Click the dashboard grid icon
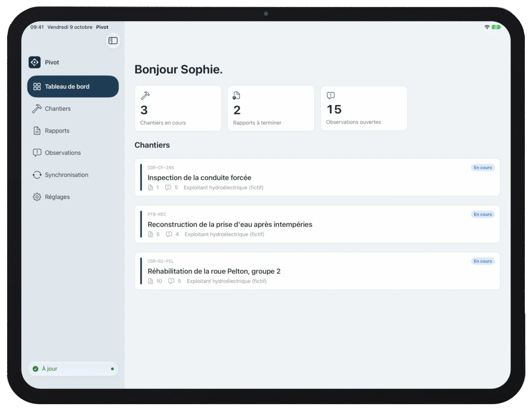532x410 pixels. click(x=37, y=87)
